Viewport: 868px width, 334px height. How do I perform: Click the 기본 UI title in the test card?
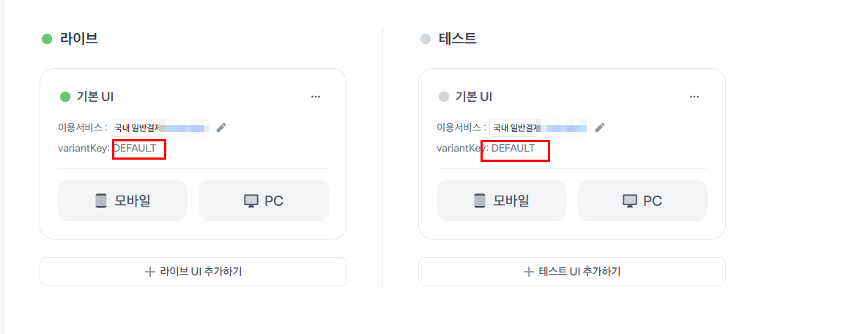[473, 97]
